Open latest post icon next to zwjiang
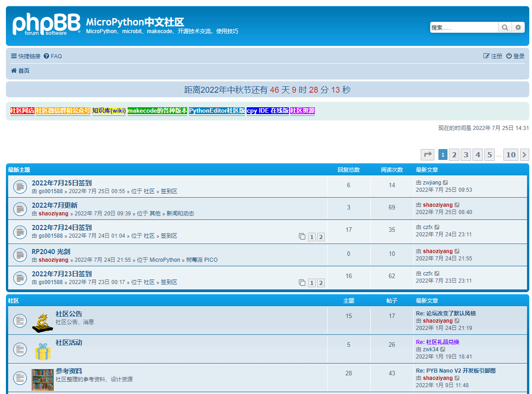Image resolution: width=532 pixels, height=394 pixels. (x=446, y=183)
